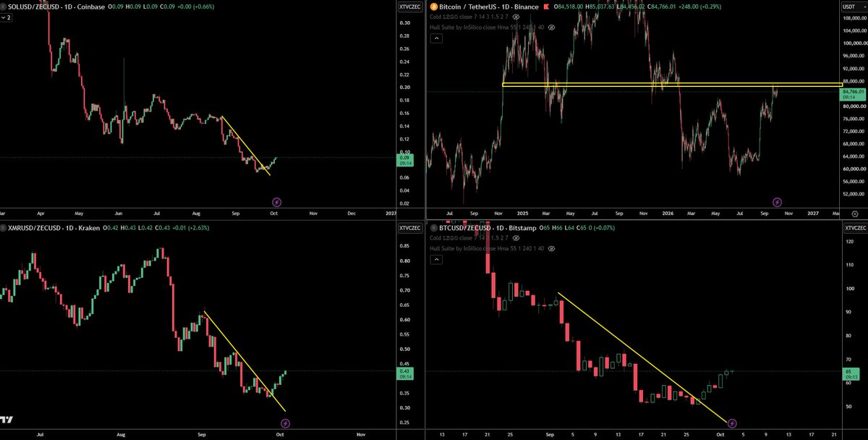Open the XTVCZEC currency selector on XMRUSD/ZECUSD chart
Image resolution: width=868 pixels, height=440 pixels.
click(x=409, y=228)
